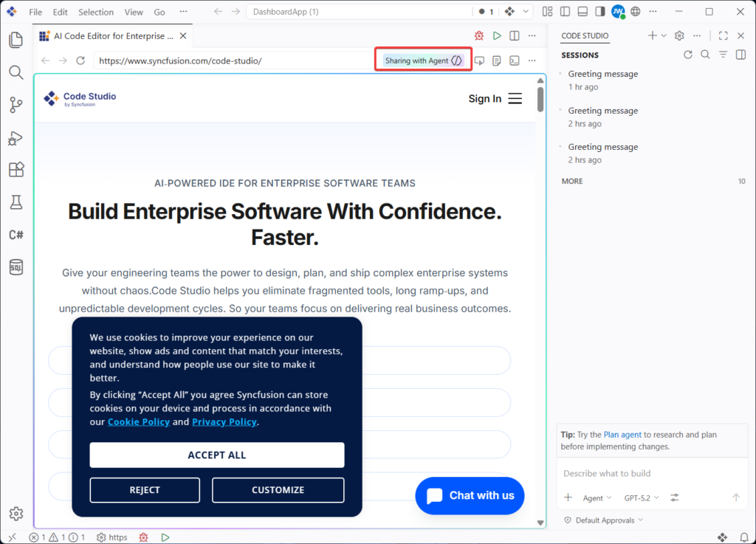Screen dimensions: 756x544
Task: Open the Selection menu
Action: pyautogui.click(x=96, y=12)
